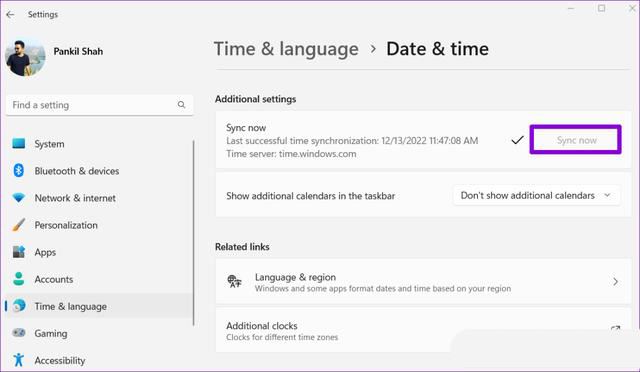The width and height of the screenshot is (640, 372).
Task: Click the sidebar vertical scrollbar
Action: [193, 233]
